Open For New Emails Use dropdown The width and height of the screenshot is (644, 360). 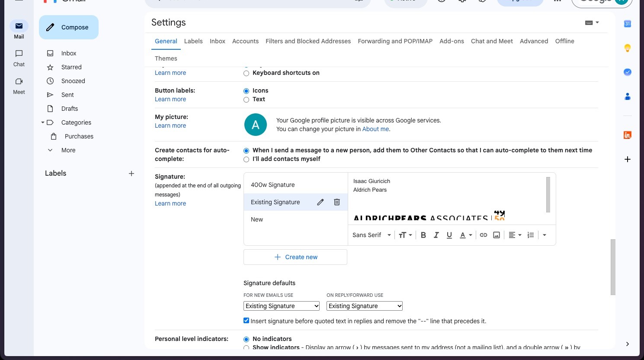coord(282,306)
